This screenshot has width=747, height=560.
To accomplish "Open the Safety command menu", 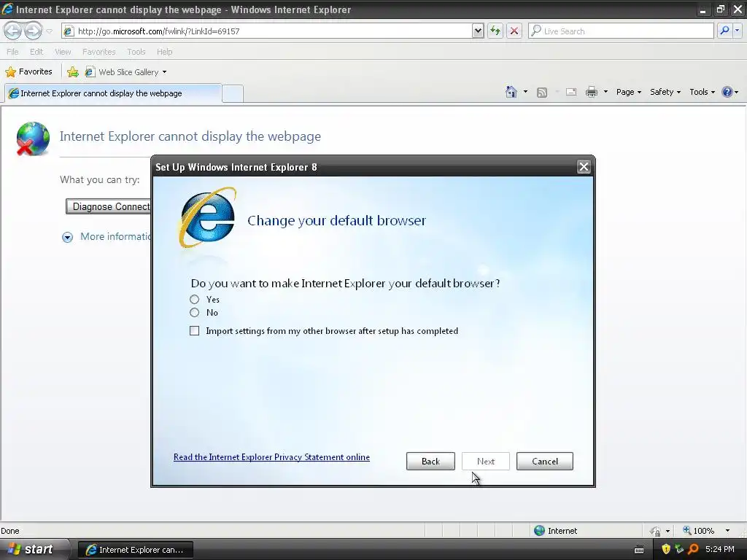I will pyautogui.click(x=665, y=92).
